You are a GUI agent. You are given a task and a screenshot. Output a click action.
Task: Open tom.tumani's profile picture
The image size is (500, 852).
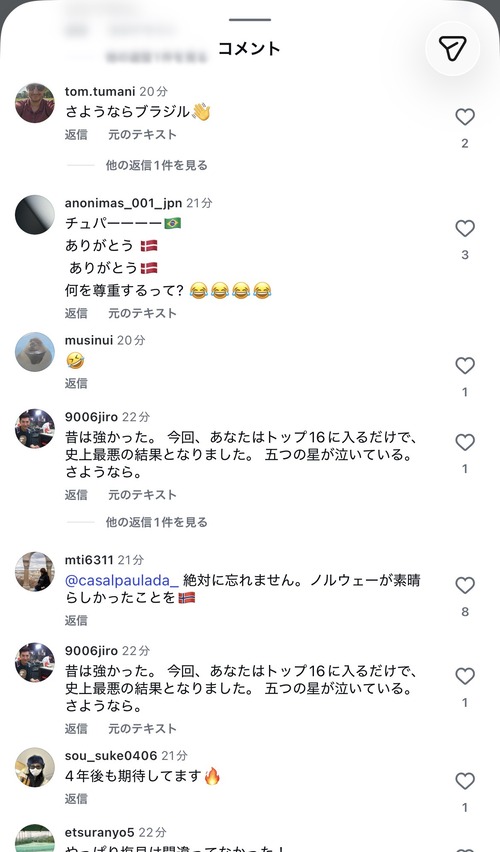tap(35, 103)
